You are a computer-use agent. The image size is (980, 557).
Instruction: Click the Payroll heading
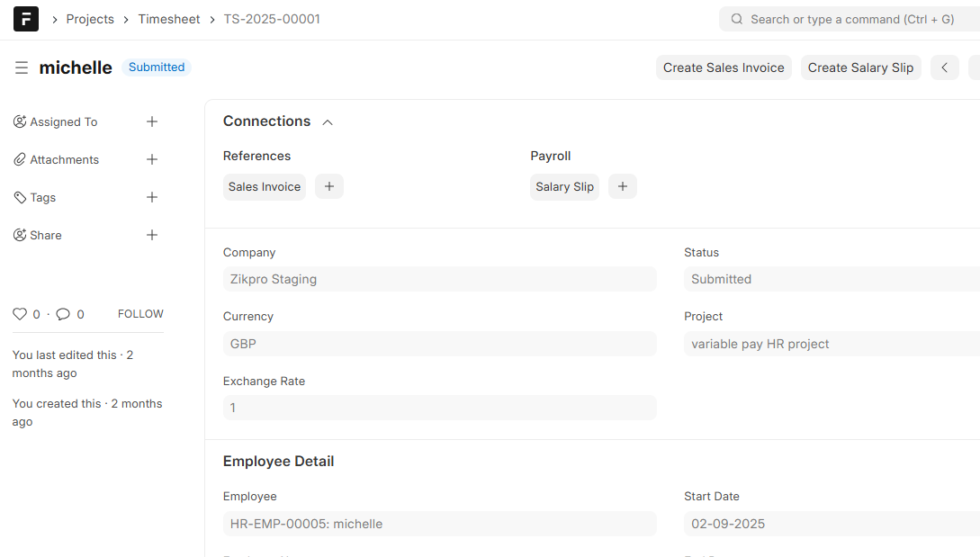[551, 156]
